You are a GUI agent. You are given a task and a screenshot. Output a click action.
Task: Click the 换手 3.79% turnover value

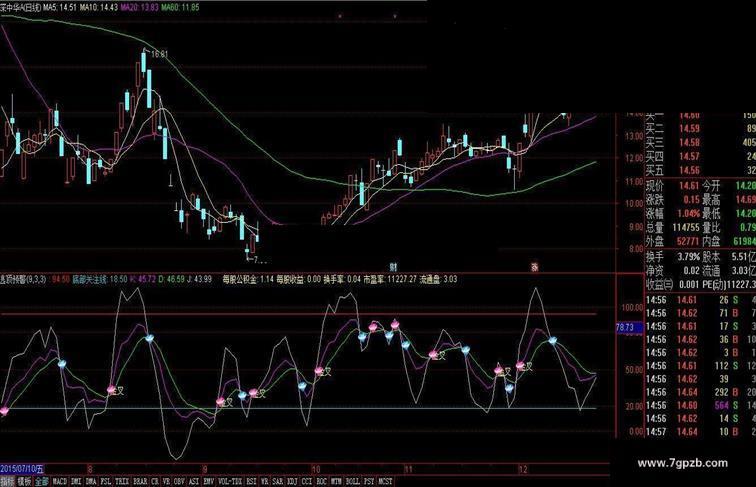(673, 257)
